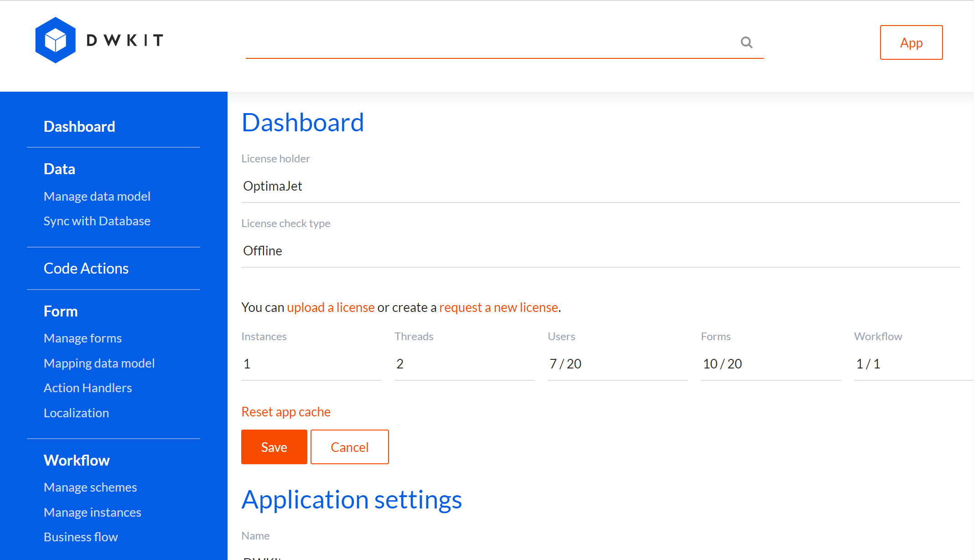The width and height of the screenshot is (974, 560).
Task: Click the orange Save button
Action: [x=274, y=447]
